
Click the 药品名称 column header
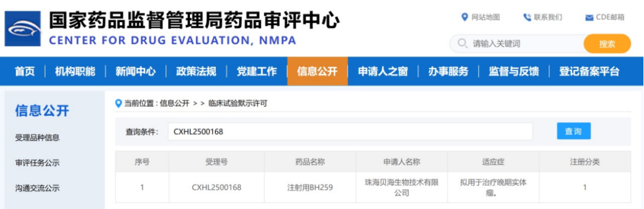pyautogui.click(x=310, y=162)
